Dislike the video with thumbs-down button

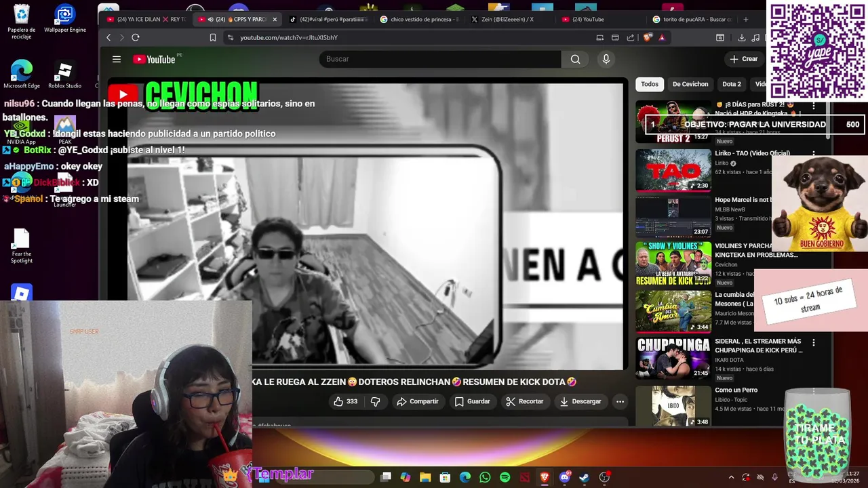pos(375,401)
